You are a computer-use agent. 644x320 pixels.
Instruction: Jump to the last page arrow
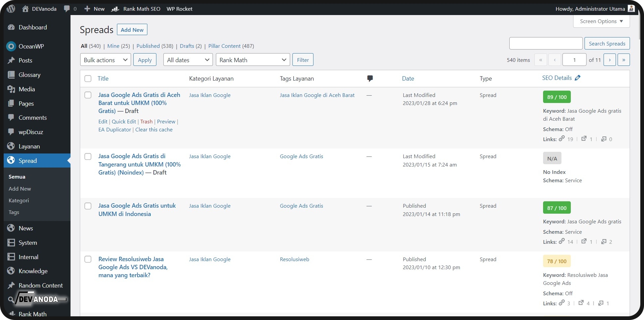point(624,60)
